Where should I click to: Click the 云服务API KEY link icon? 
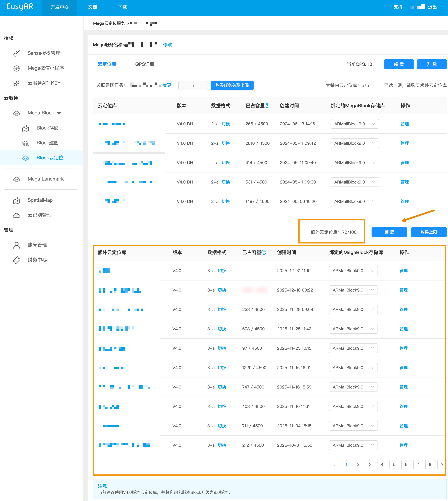[x=16, y=83]
